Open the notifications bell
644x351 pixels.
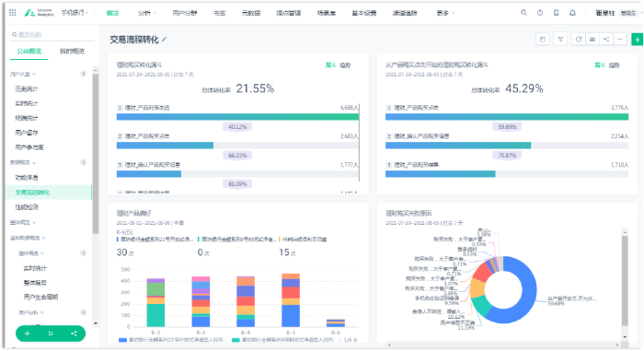click(572, 13)
